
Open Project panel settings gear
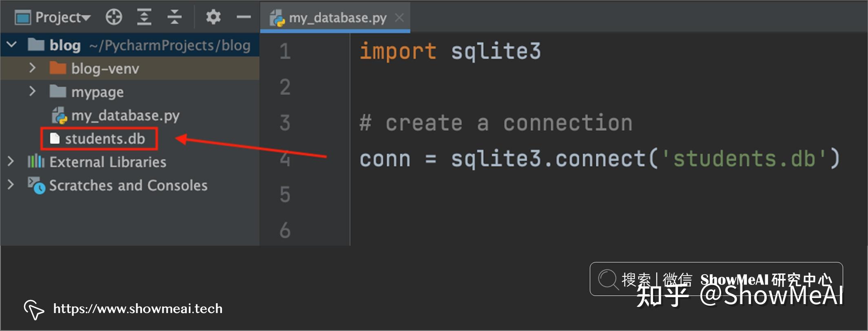coord(213,17)
